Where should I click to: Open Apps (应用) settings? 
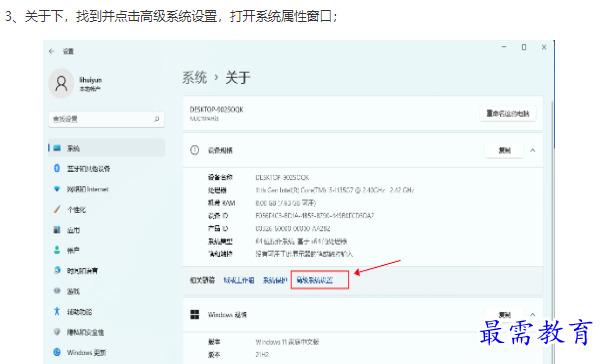(73, 230)
